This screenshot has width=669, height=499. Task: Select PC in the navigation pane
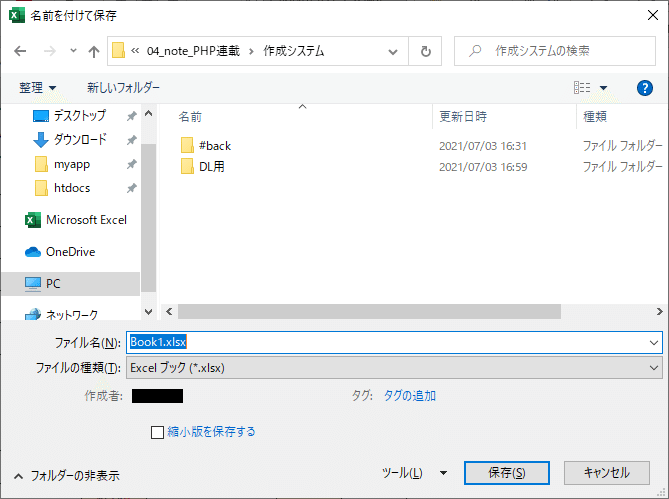pyautogui.click(x=70, y=284)
